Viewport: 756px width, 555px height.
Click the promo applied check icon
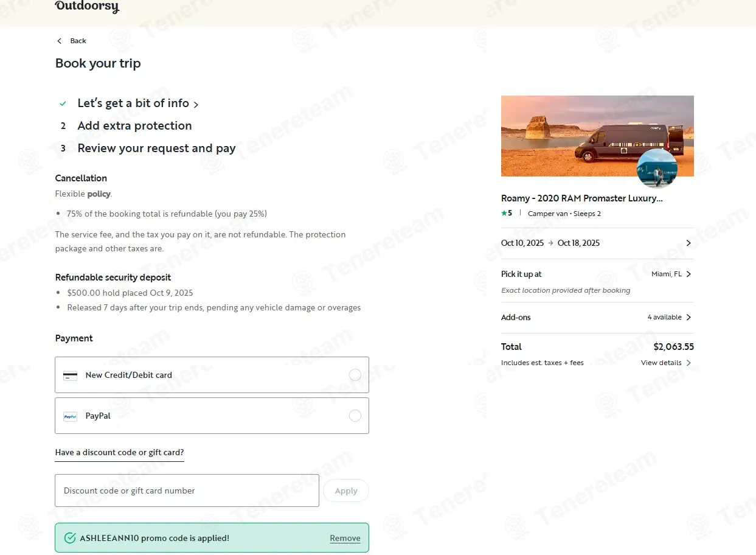[70, 538]
